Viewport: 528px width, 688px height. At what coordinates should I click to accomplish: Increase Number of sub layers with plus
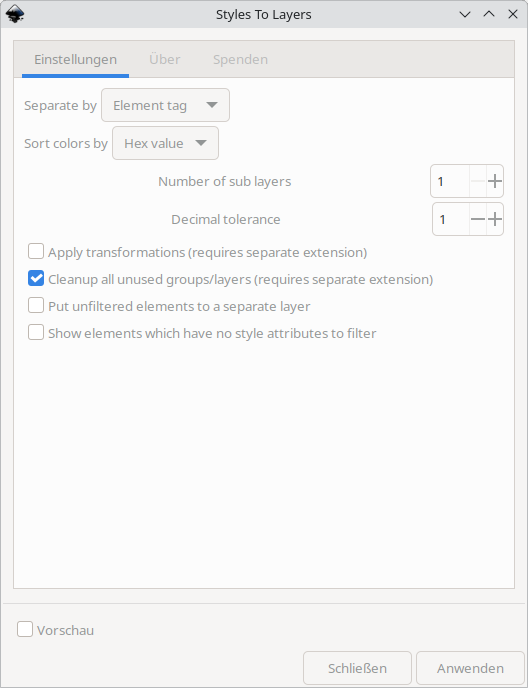pyautogui.click(x=495, y=181)
